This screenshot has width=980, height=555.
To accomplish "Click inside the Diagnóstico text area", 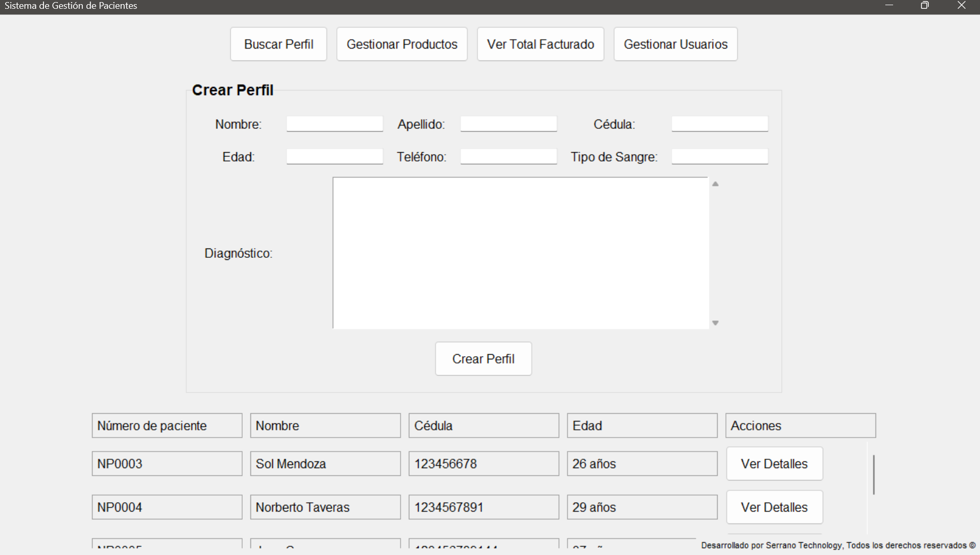I will 521,253.
